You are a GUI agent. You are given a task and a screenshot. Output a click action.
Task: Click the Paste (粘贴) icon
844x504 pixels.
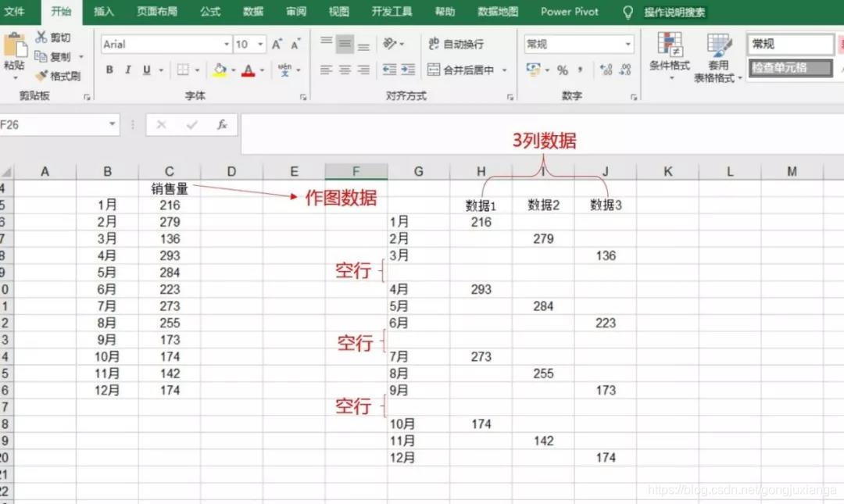pos(15,45)
